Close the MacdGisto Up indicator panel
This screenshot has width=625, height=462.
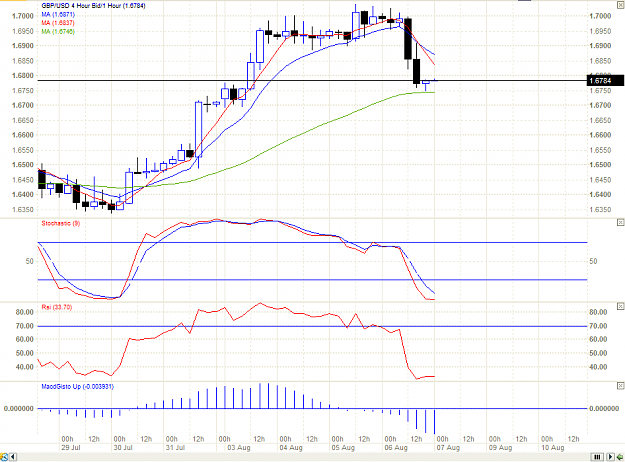(x=620, y=385)
